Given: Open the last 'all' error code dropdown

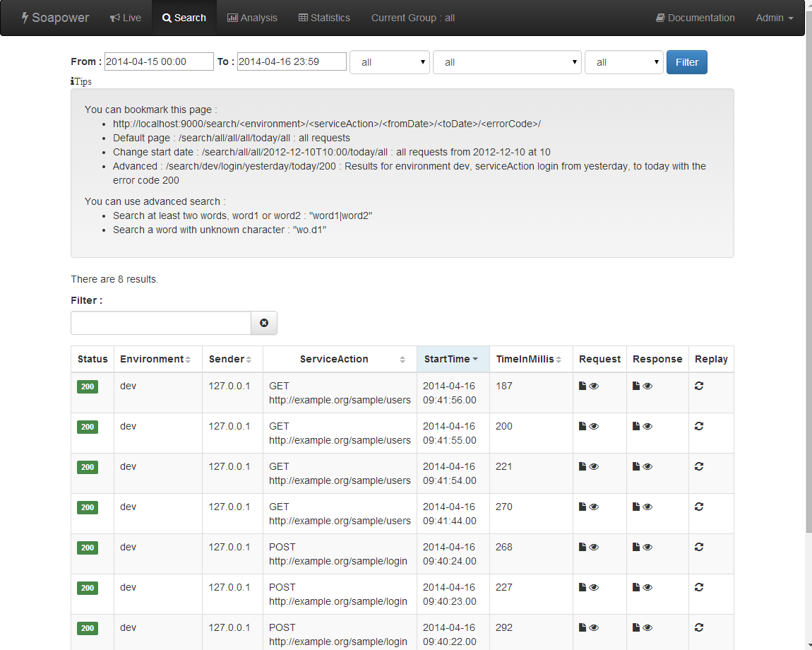Looking at the screenshot, I should (624, 62).
